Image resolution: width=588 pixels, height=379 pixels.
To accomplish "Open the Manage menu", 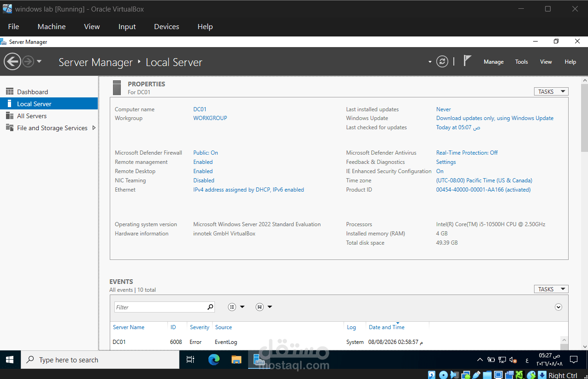I will click(493, 62).
